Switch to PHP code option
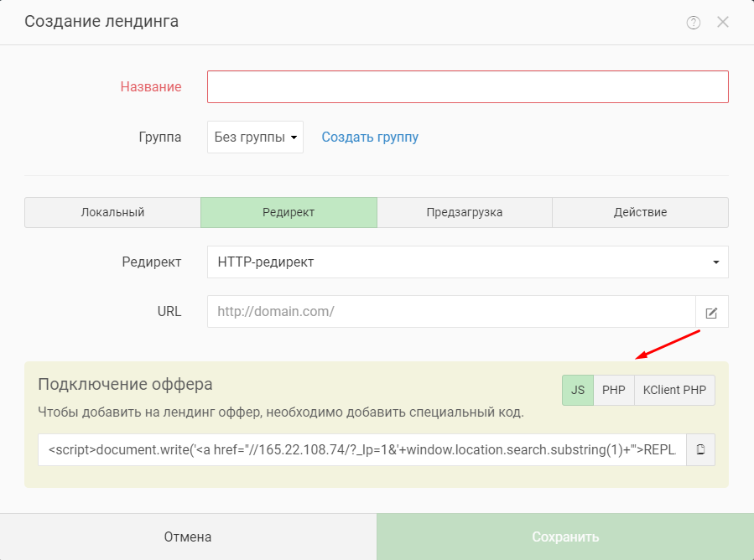The height and width of the screenshot is (560, 754). pyautogui.click(x=614, y=391)
